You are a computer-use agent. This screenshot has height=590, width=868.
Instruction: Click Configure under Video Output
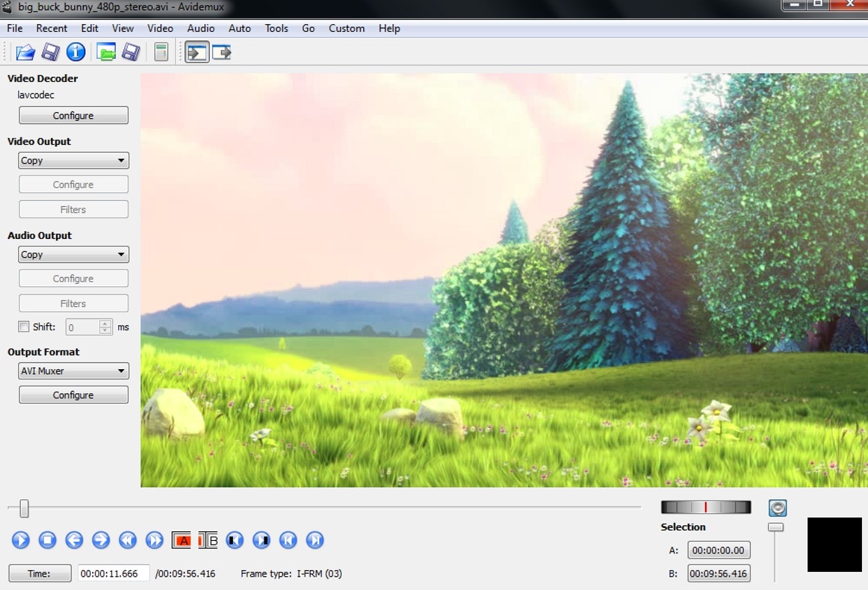pos(73,185)
